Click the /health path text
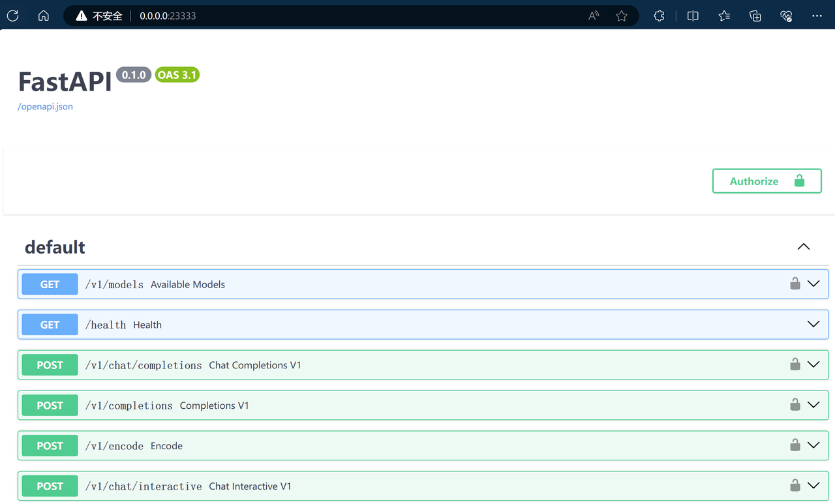The height and width of the screenshot is (504, 835). (106, 325)
